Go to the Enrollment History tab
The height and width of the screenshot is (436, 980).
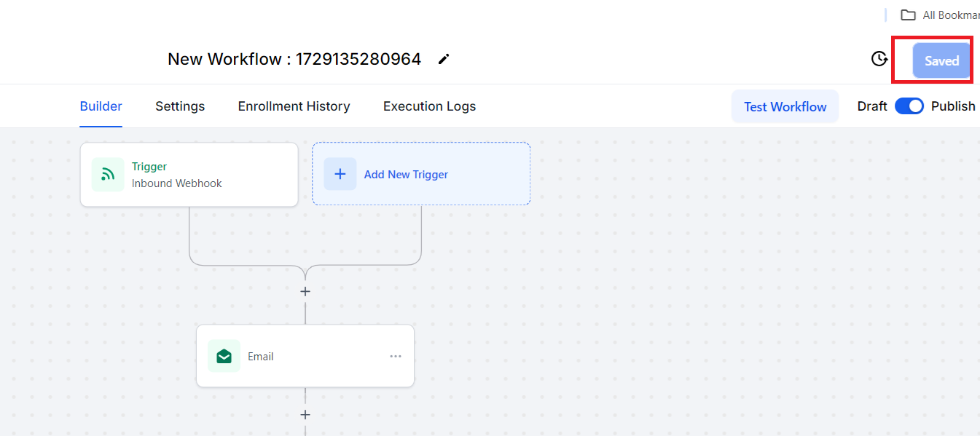click(294, 106)
